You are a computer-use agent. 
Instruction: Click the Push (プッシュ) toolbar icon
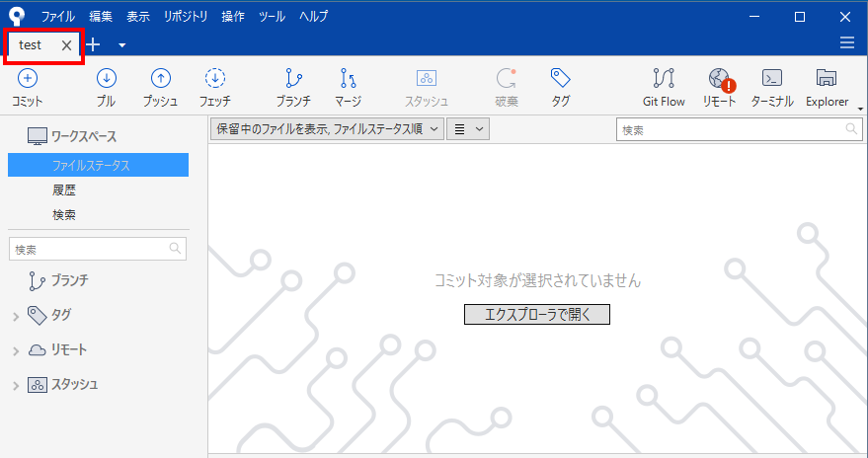coord(161,79)
